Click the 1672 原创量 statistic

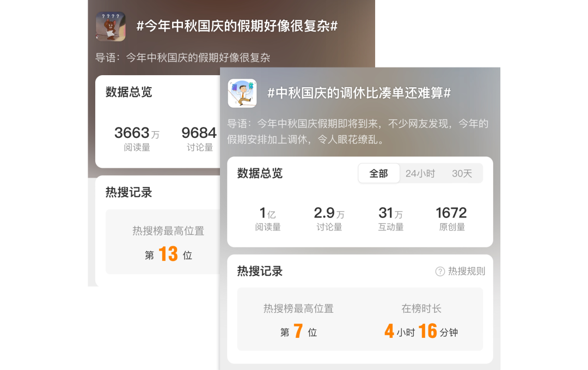(451, 219)
